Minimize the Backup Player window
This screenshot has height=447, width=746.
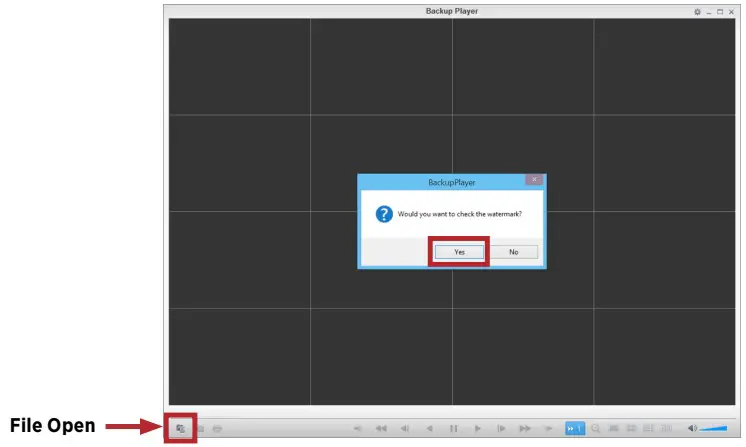coord(709,12)
